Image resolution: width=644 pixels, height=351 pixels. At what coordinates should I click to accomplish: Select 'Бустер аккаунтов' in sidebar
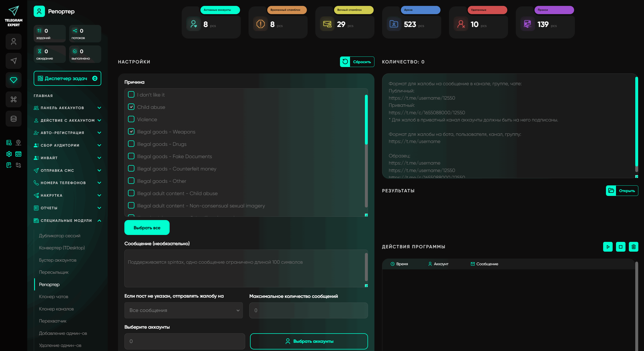(x=58, y=260)
